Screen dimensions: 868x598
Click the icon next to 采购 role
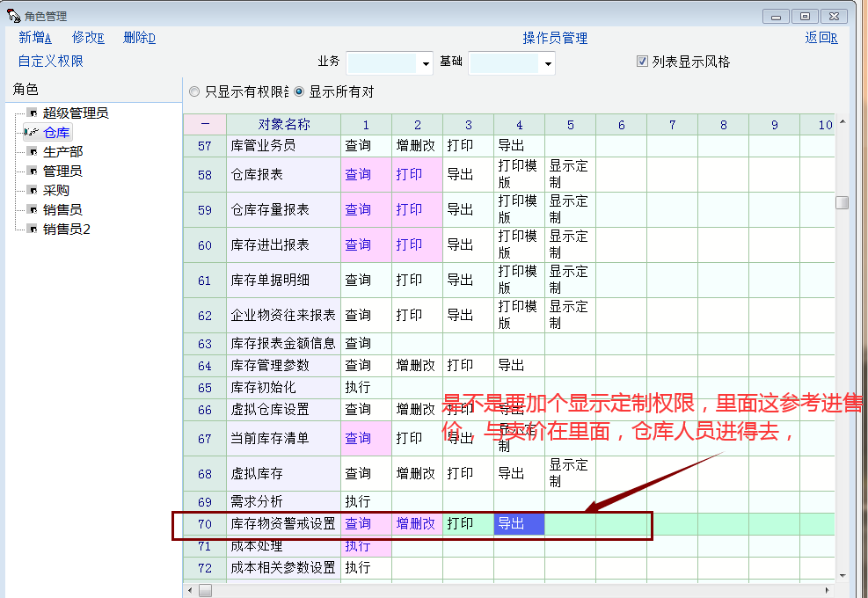coord(32,190)
